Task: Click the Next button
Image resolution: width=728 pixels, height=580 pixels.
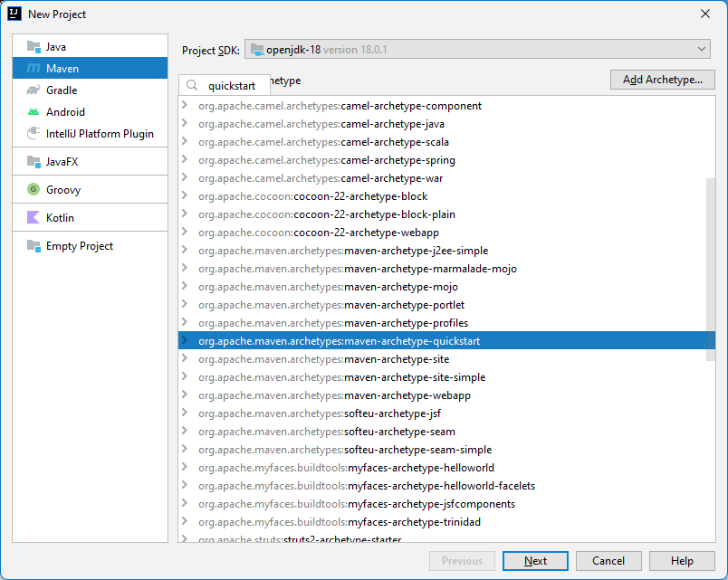Action: pyautogui.click(x=534, y=560)
